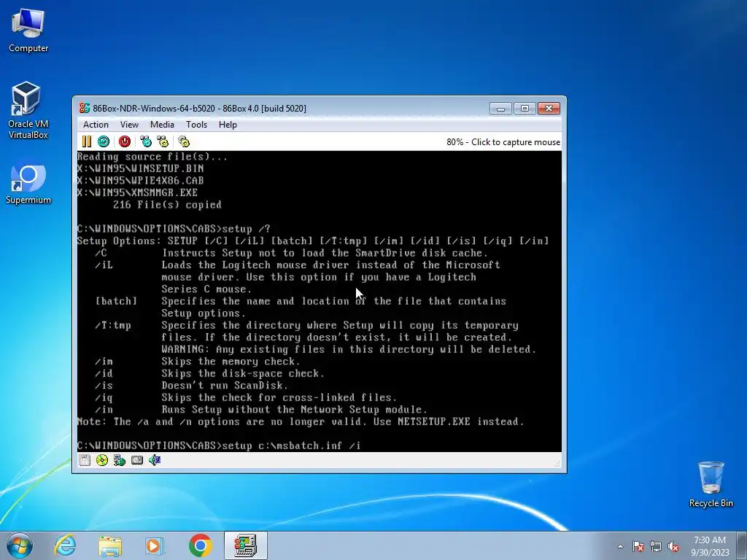
Task: Select the Supermium desktop shortcut
Action: tap(28, 184)
